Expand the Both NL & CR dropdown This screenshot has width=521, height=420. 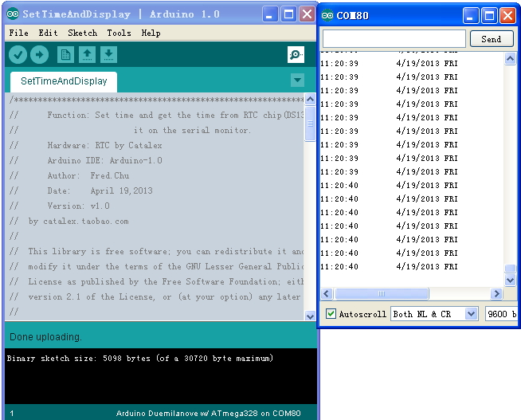click(471, 314)
